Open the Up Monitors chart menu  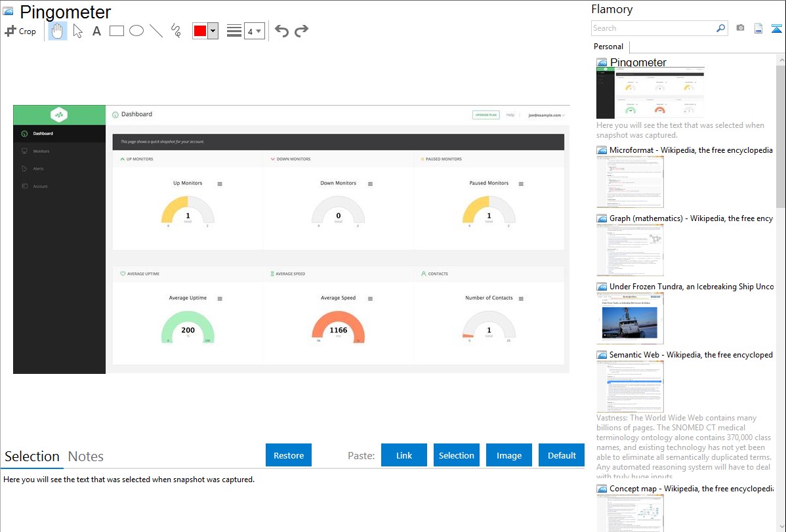coord(220,184)
